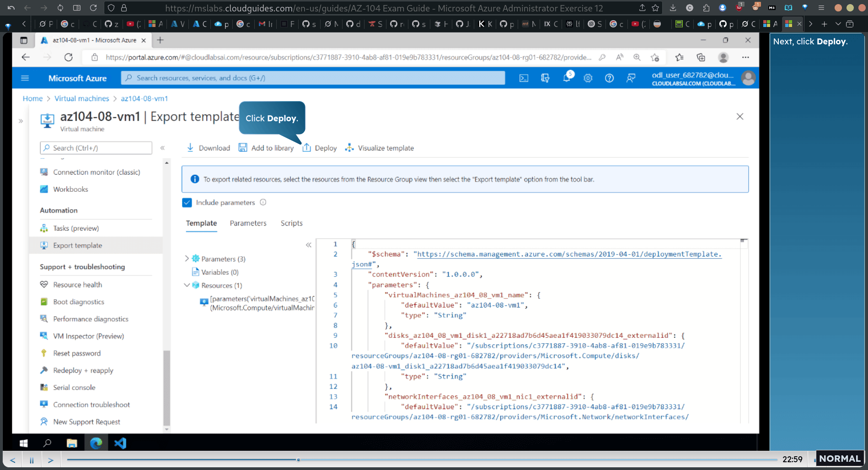
Task: Open inner browser Collections icon
Action: click(x=701, y=57)
